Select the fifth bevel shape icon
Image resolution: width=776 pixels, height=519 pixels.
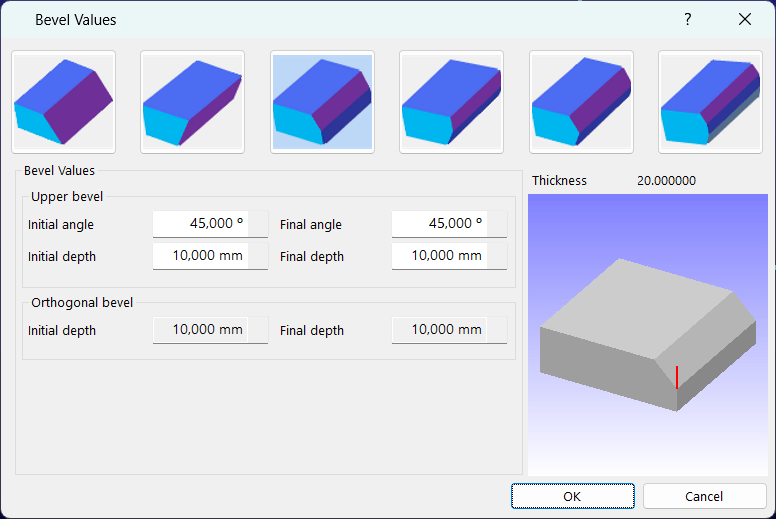click(581, 102)
